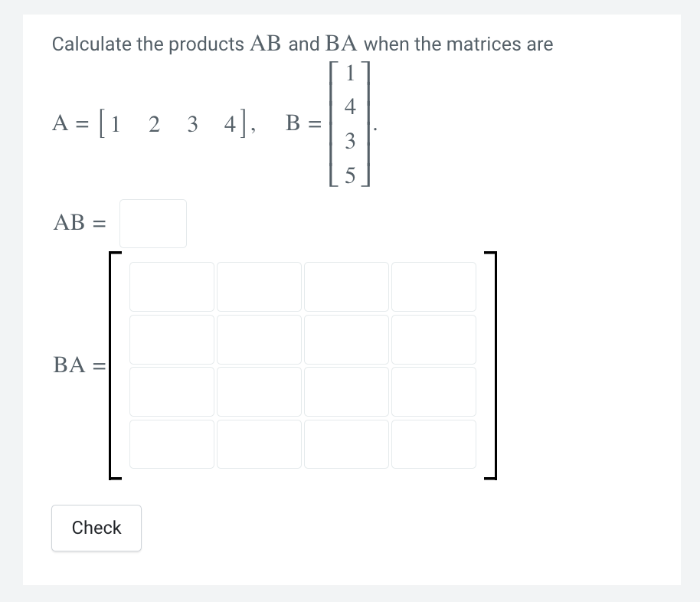Select the first cell in BA's second row
Screen dimensions: 700x602
coord(172,339)
